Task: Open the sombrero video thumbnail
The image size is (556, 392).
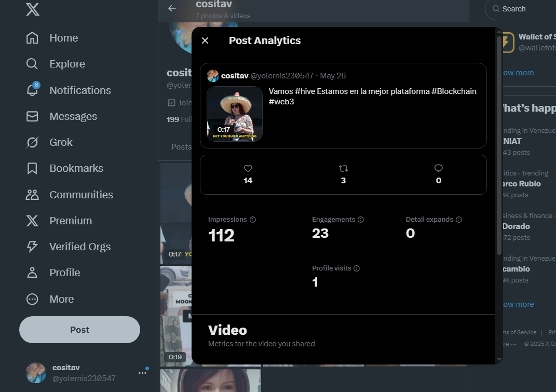Action: 235,114
